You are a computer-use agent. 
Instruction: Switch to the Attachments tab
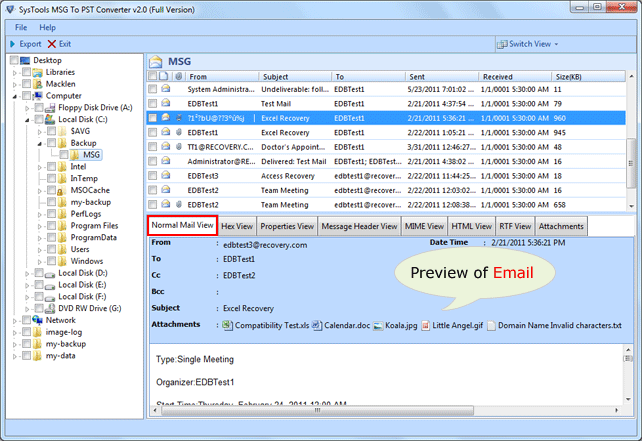(561, 226)
